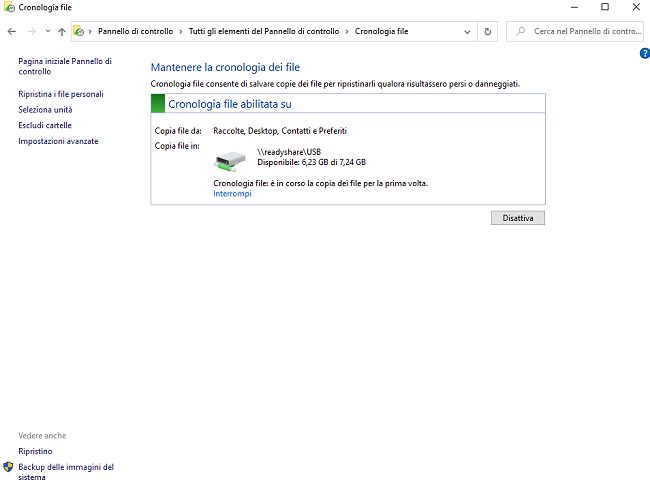650x493 pixels.
Task: Click the File History icon in the address bar
Action: point(78,31)
